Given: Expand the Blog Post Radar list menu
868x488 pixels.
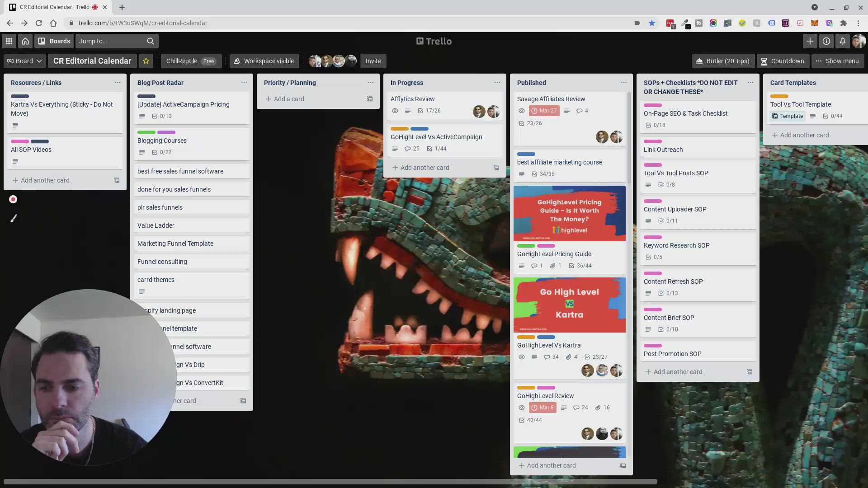Looking at the screenshot, I should [x=243, y=83].
